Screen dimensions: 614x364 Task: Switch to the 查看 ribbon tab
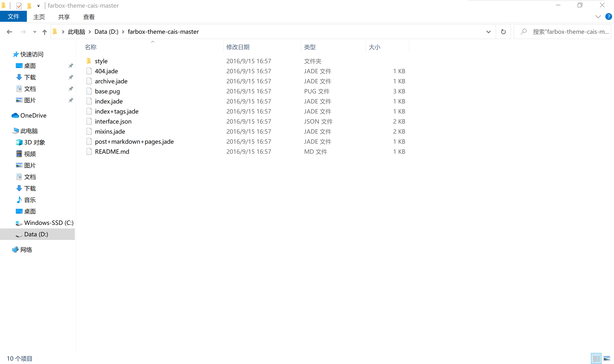tap(89, 17)
